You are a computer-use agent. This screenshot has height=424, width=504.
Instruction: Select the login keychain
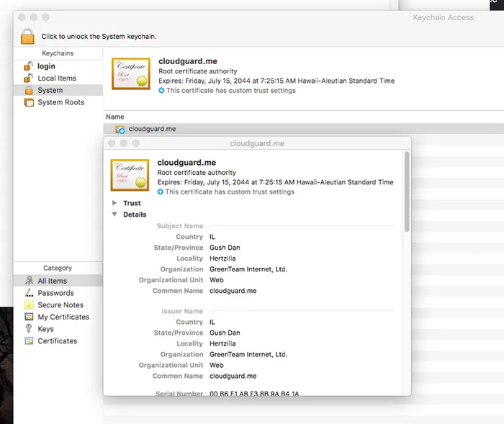pyautogui.click(x=46, y=66)
